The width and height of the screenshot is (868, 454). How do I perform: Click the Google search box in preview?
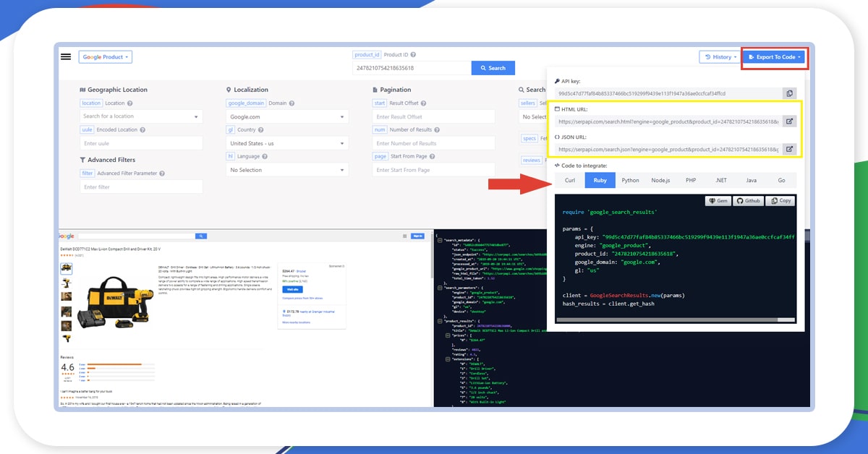(137, 236)
